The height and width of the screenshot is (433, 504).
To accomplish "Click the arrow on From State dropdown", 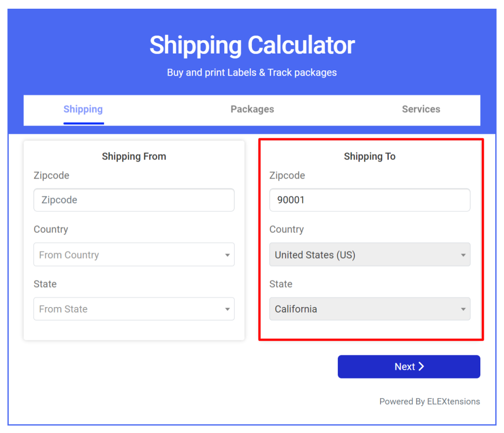I will (227, 310).
